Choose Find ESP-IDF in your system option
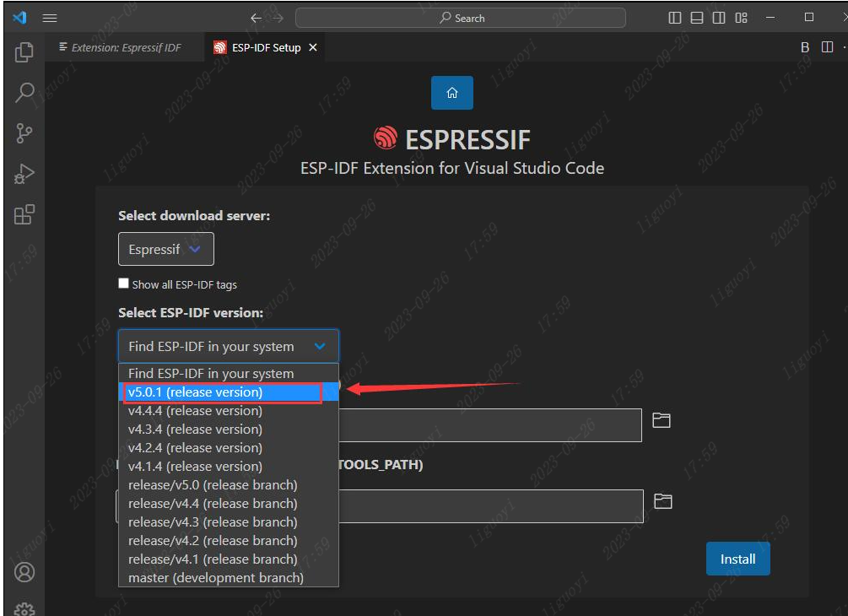This screenshot has height=616, width=848. point(228,373)
